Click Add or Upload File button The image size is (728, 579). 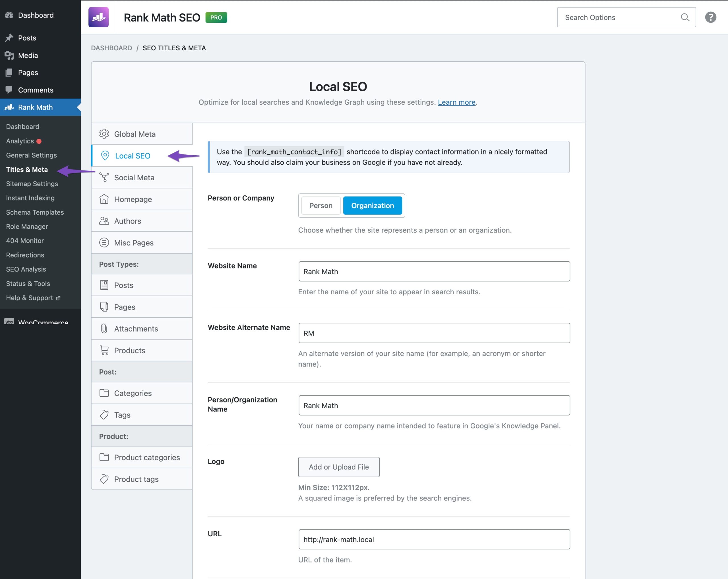click(x=338, y=467)
